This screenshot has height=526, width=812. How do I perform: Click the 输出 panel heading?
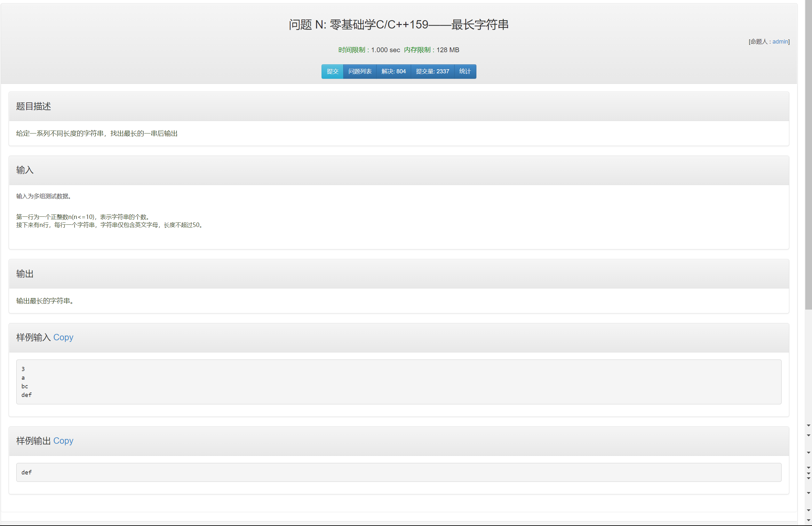click(25, 274)
